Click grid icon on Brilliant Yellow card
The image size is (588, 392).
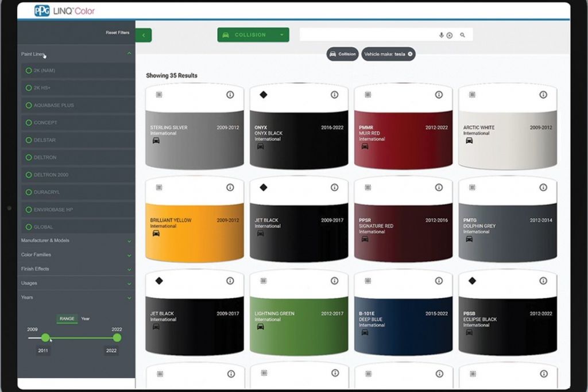[x=159, y=187]
